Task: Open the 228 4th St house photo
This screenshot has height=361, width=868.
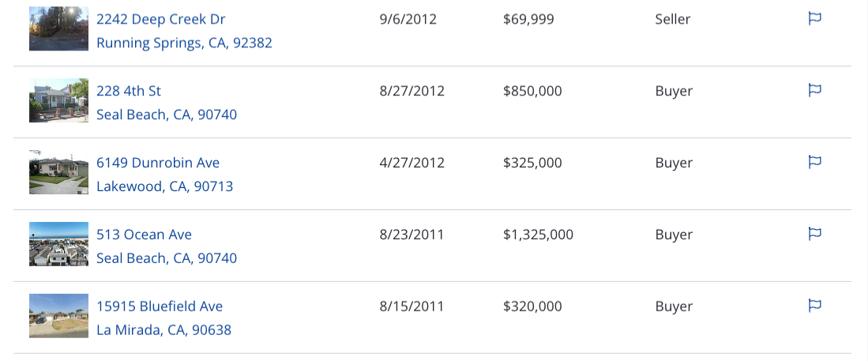Action: (58, 100)
